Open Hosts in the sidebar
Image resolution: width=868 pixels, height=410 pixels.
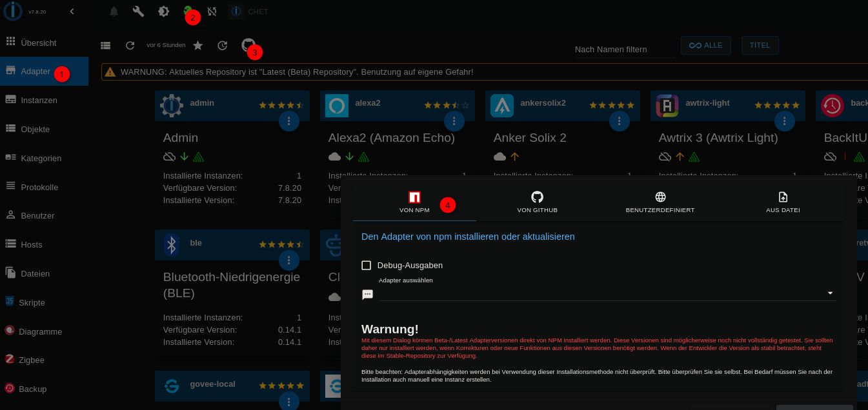[x=44, y=244]
